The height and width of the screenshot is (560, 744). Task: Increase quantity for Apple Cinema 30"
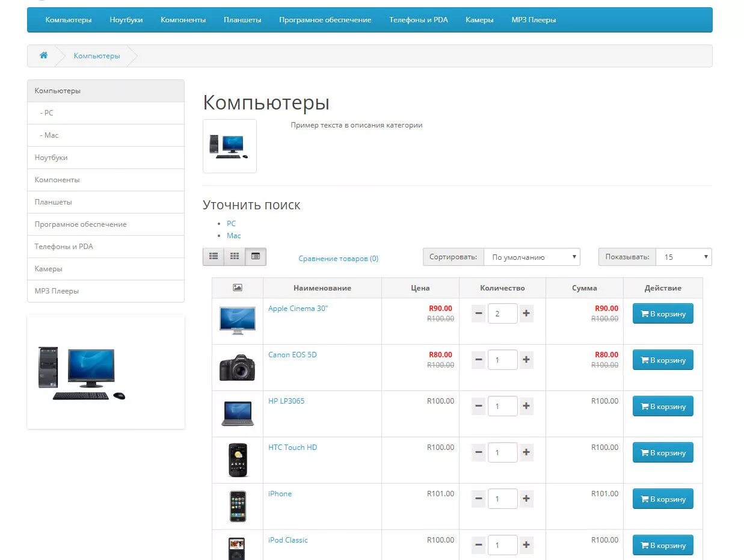click(x=526, y=313)
